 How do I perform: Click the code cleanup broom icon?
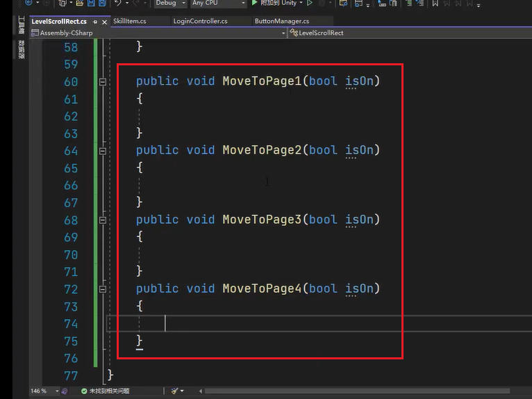pyautogui.click(x=175, y=391)
